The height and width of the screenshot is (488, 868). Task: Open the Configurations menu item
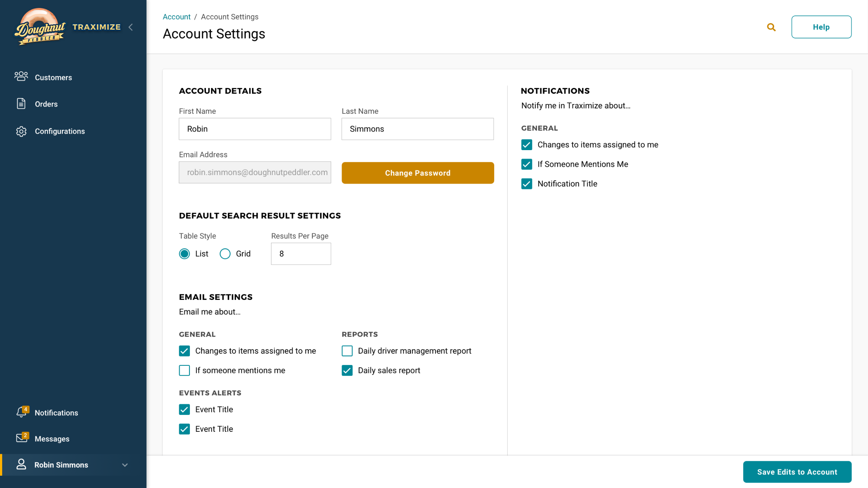(x=60, y=131)
